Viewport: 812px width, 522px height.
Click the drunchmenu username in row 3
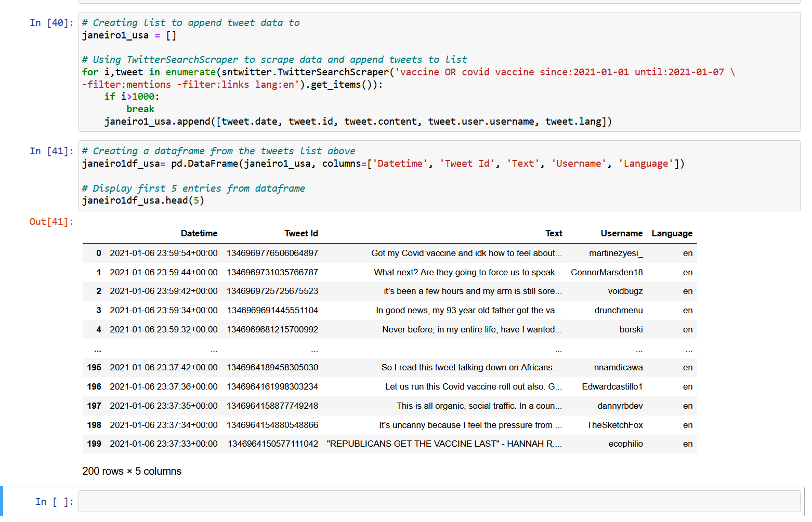click(619, 310)
